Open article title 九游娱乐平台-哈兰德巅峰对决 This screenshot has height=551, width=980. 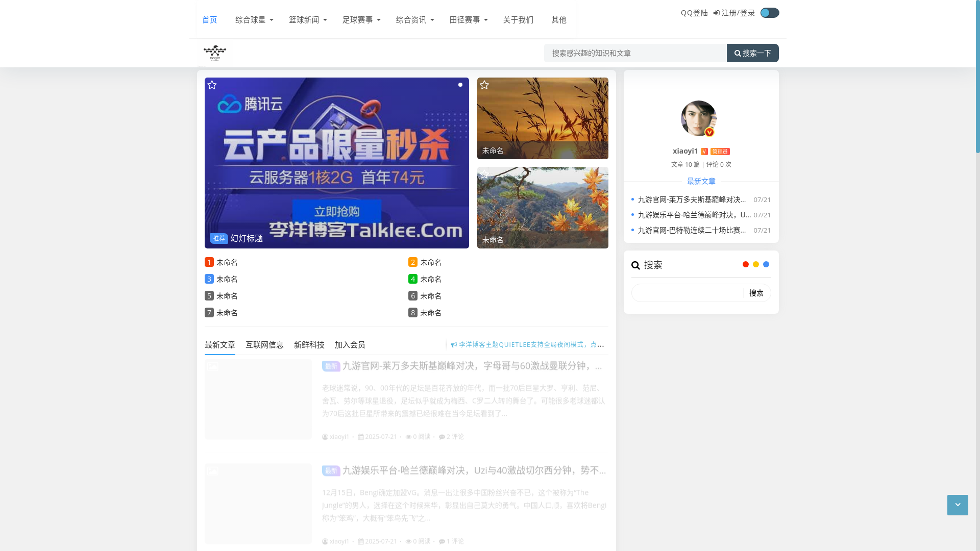474,470
